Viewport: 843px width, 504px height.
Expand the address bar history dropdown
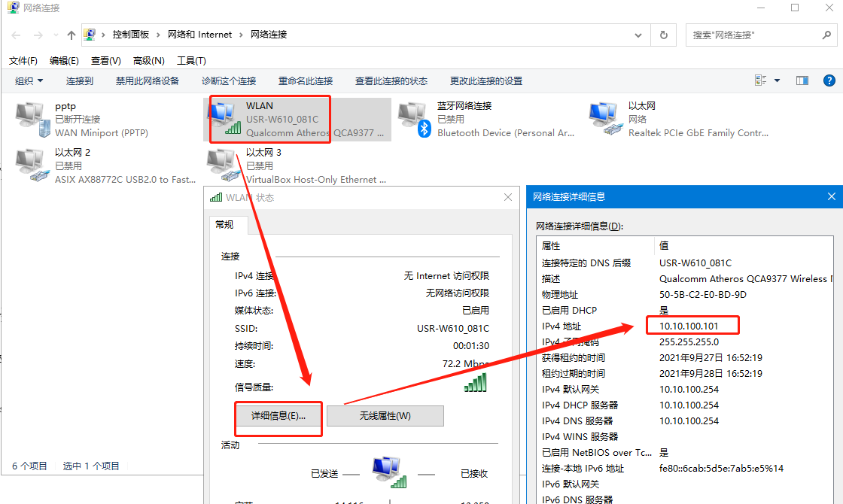pos(638,35)
